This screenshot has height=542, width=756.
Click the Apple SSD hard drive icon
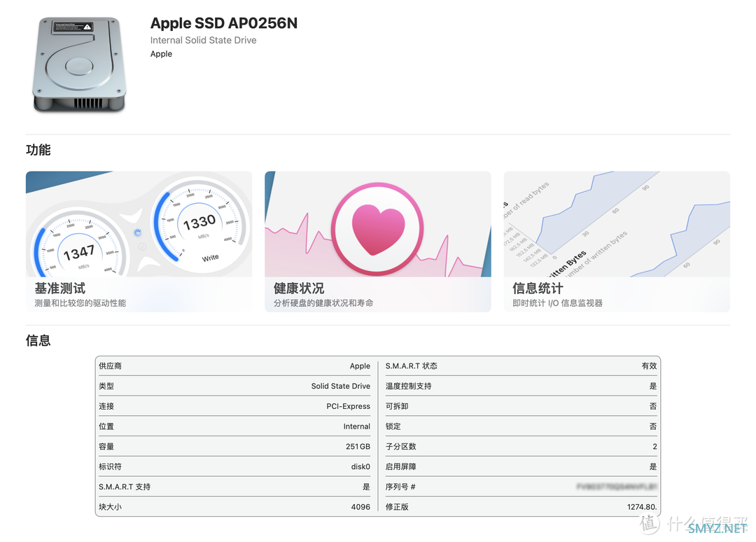click(x=80, y=64)
